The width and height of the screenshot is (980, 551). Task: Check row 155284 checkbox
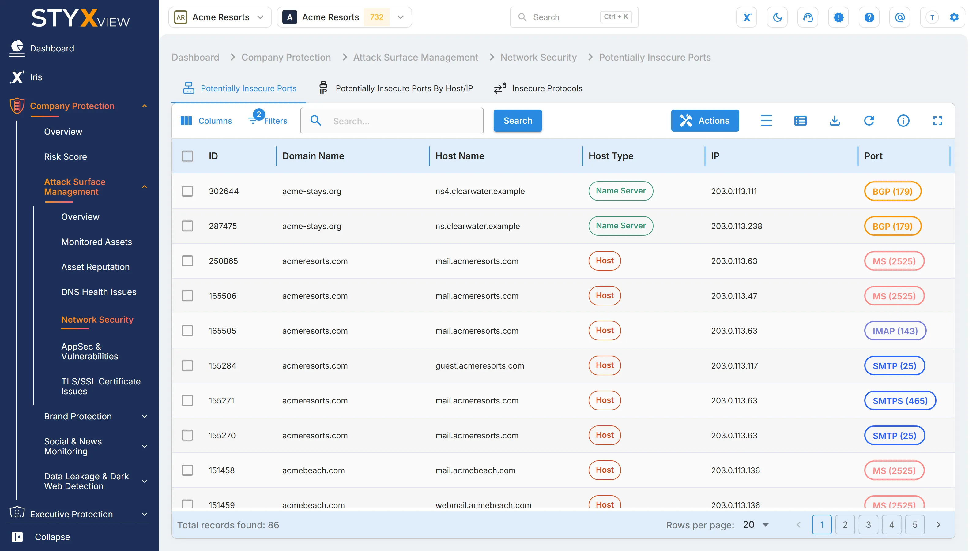(x=187, y=365)
